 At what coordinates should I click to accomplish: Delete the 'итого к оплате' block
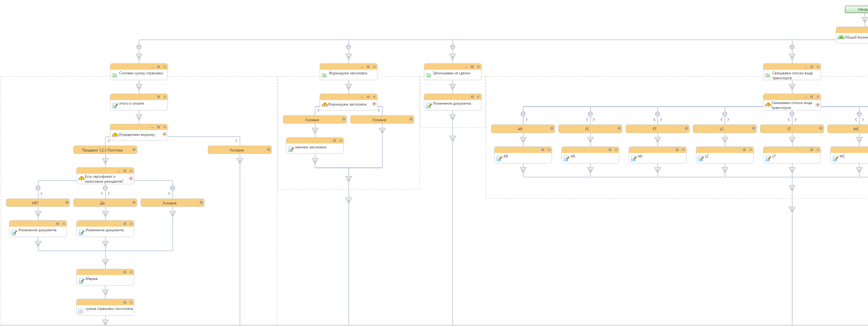164,97
